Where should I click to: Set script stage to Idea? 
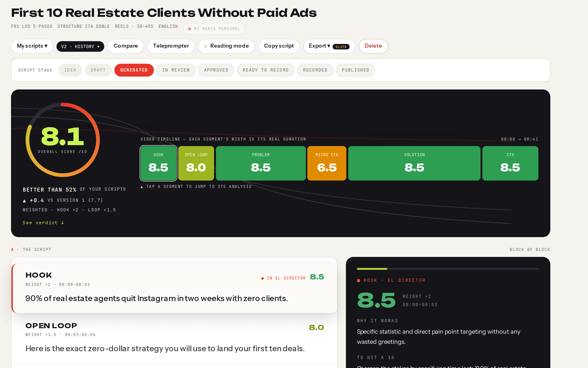click(70, 70)
